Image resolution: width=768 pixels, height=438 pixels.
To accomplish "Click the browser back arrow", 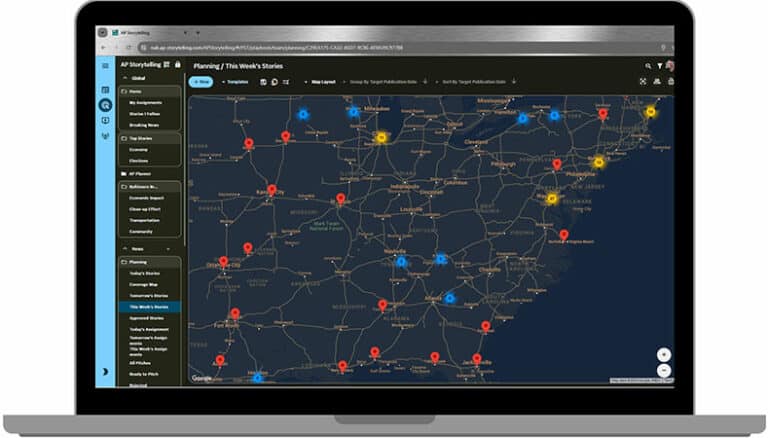I will (x=103, y=48).
